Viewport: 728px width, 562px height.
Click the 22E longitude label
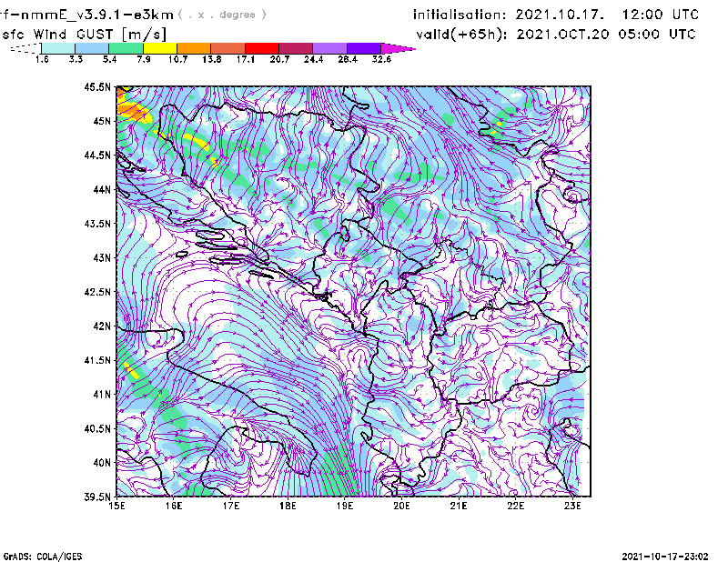pos(515,506)
